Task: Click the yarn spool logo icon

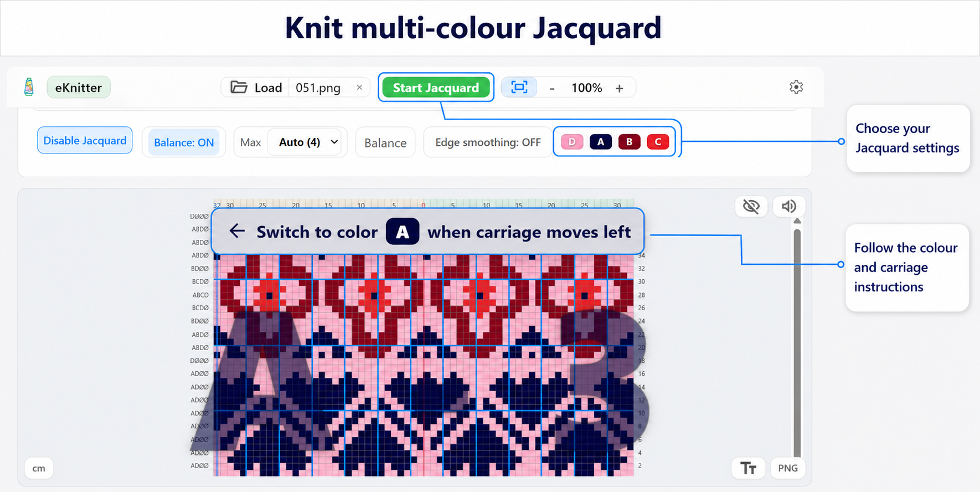Action: 29,87
